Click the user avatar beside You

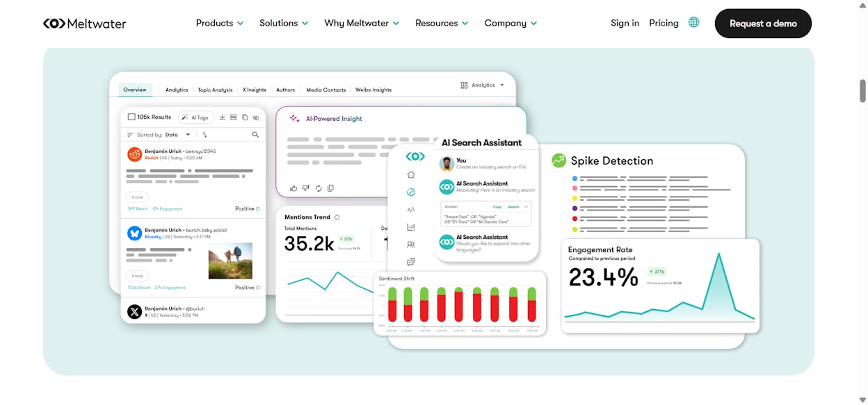447,164
